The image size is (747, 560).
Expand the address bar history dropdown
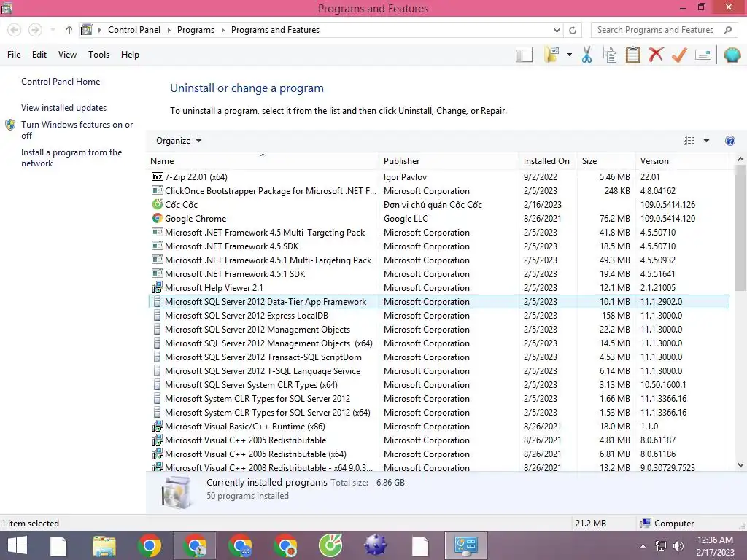(557, 30)
